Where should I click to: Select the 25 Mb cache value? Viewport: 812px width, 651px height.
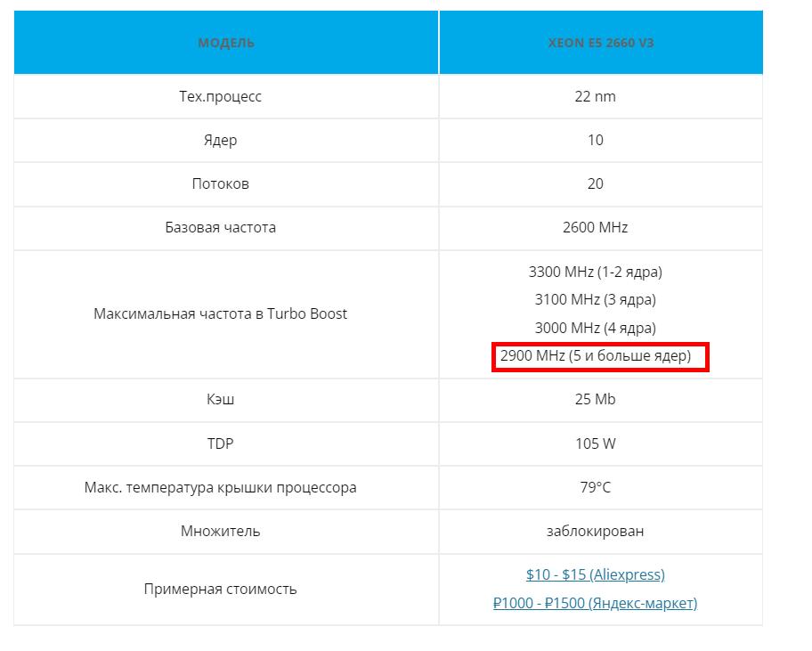(x=595, y=399)
